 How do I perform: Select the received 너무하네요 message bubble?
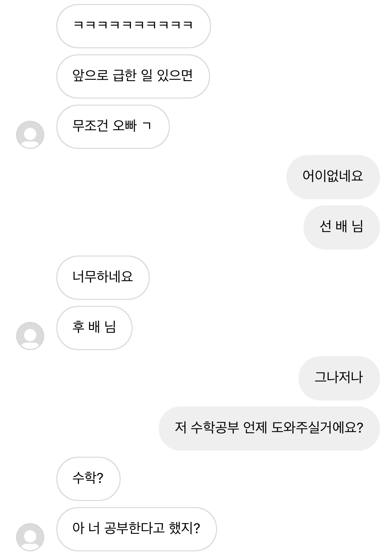(x=103, y=277)
